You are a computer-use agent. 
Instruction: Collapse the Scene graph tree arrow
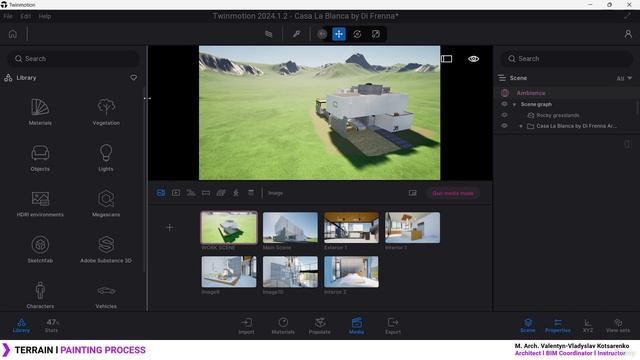pos(514,104)
